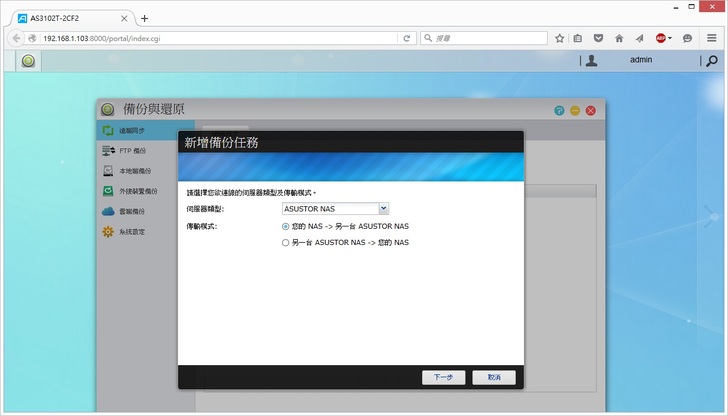Open the blue help icon in backup window

pyautogui.click(x=560, y=110)
